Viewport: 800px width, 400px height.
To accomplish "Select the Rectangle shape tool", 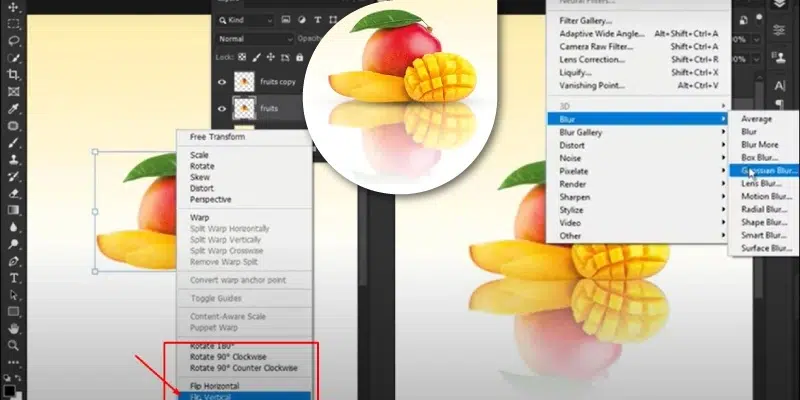I will (13, 312).
